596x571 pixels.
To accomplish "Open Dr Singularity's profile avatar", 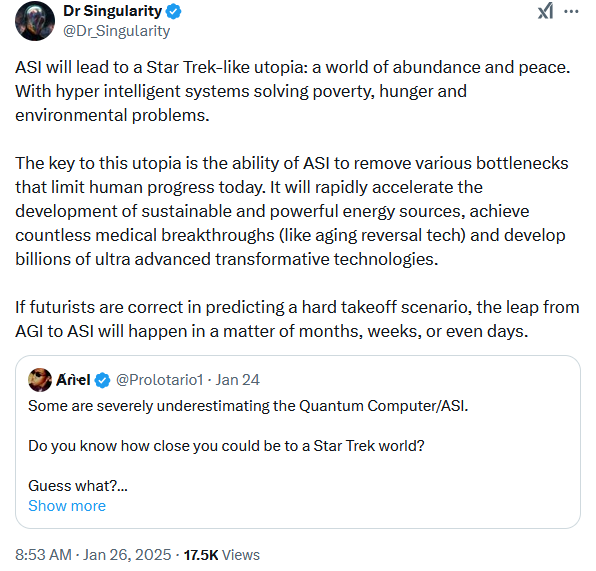I will tap(35, 21).
